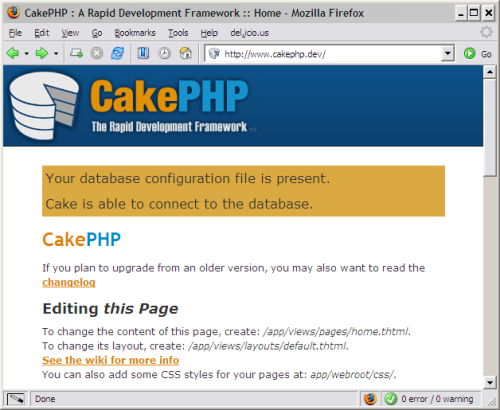
Task: Click the green Forward arrow button
Action: pos(42,53)
